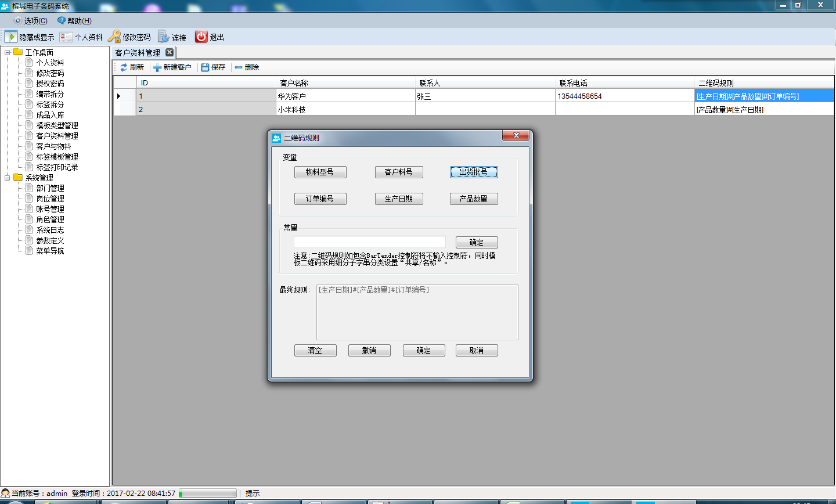Click the 隐藏或显示 toolbar icon

point(11,37)
